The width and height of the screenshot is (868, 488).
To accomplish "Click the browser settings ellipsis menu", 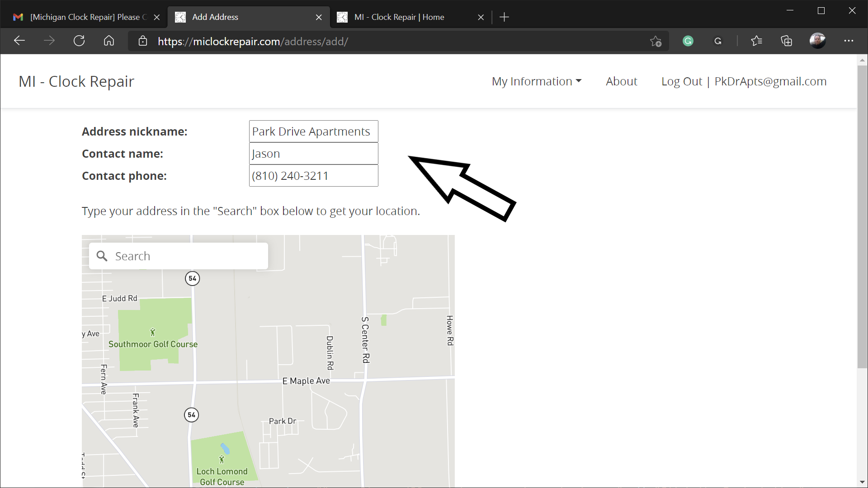I will [849, 41].
